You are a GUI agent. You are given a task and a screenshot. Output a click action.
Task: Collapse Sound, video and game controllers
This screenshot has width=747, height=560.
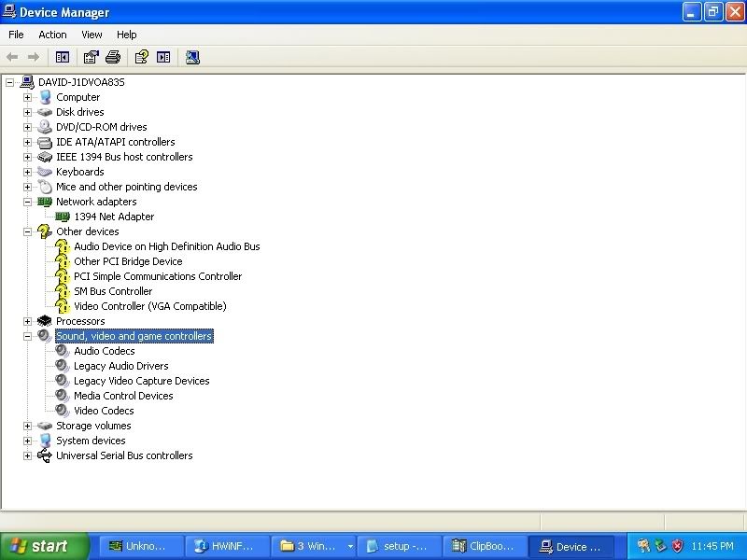[28, 336]
